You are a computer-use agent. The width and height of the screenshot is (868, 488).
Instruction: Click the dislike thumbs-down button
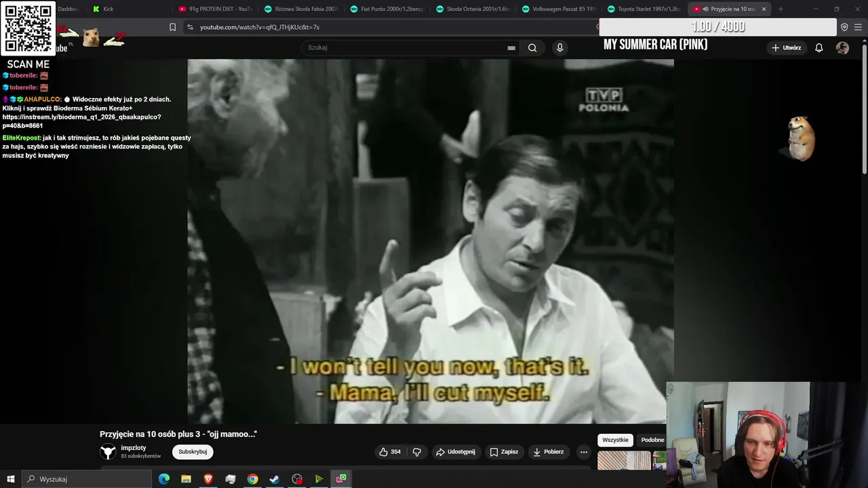417,452
